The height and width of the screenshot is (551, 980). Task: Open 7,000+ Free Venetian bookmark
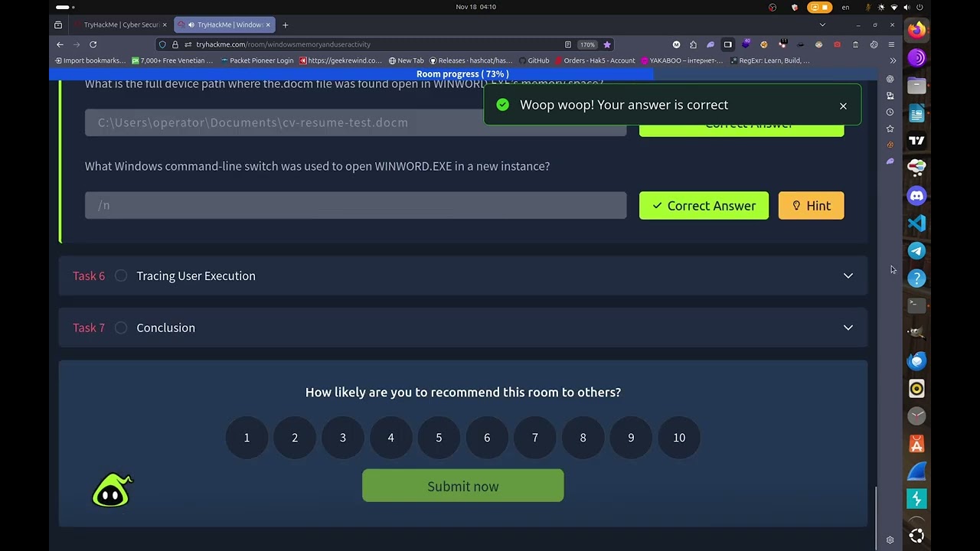tap(172, 60)
